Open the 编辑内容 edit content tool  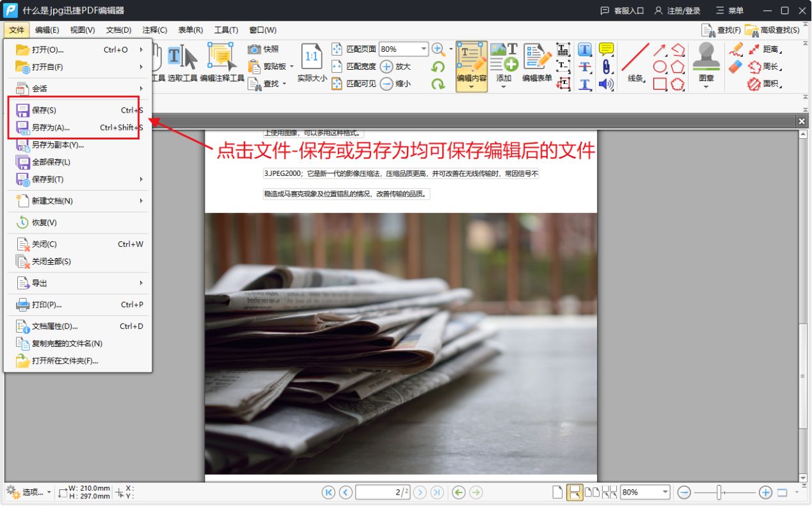pos(472,63)
